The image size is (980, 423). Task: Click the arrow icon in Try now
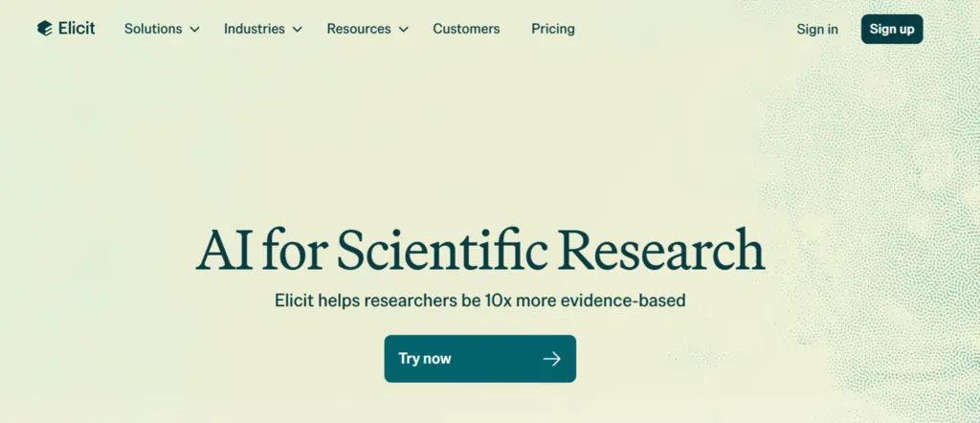(551, 359)
